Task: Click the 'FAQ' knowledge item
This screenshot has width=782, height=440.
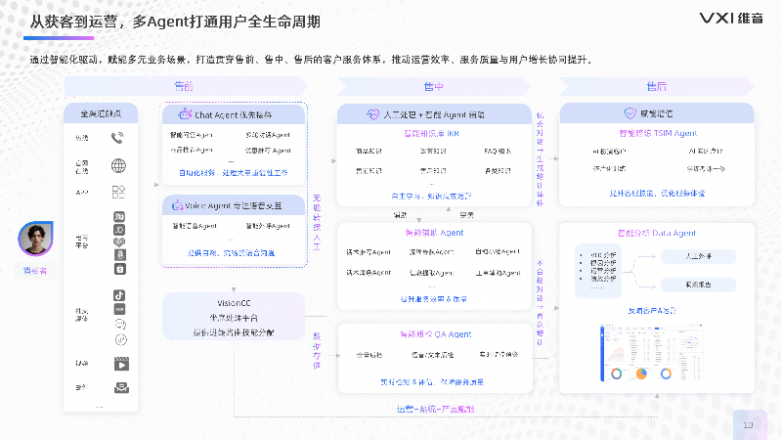Action: [x=498, y=151]
